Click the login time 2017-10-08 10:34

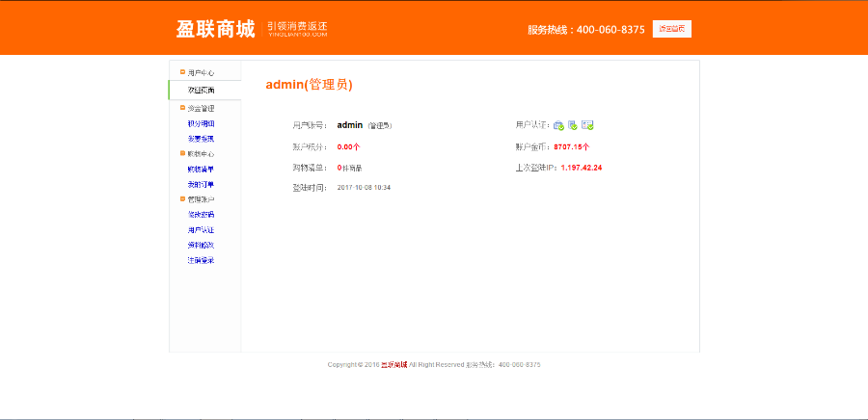click(x=364, y=187)
